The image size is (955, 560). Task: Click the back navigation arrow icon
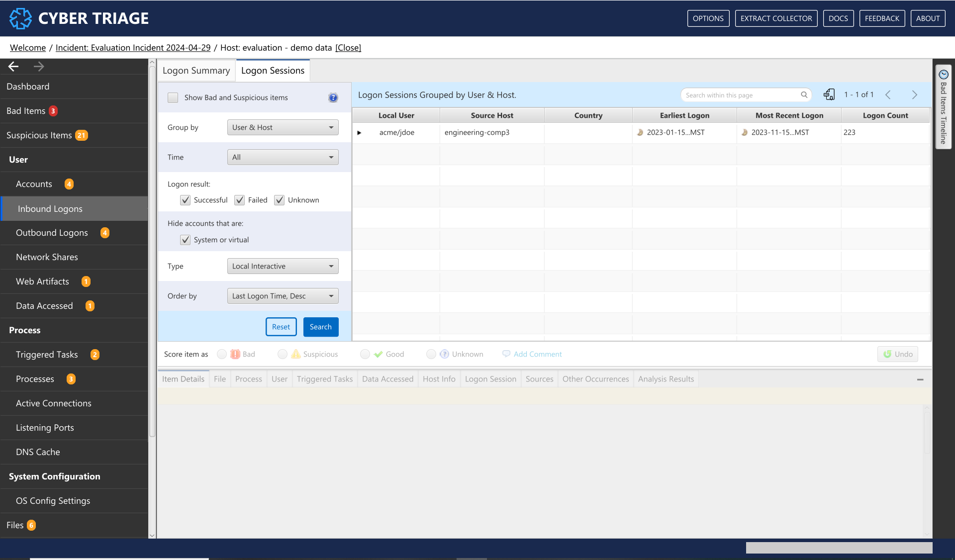coord(14,66)
